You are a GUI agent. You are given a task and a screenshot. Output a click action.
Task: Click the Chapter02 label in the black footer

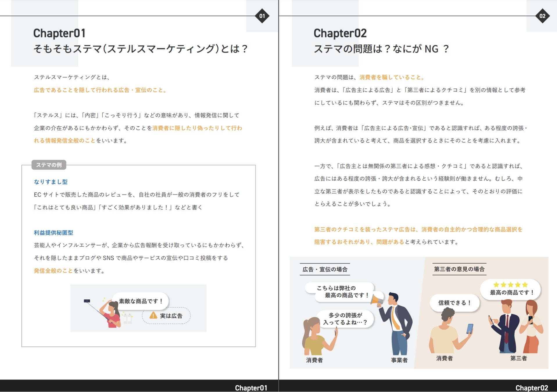(x=532, y=388)
